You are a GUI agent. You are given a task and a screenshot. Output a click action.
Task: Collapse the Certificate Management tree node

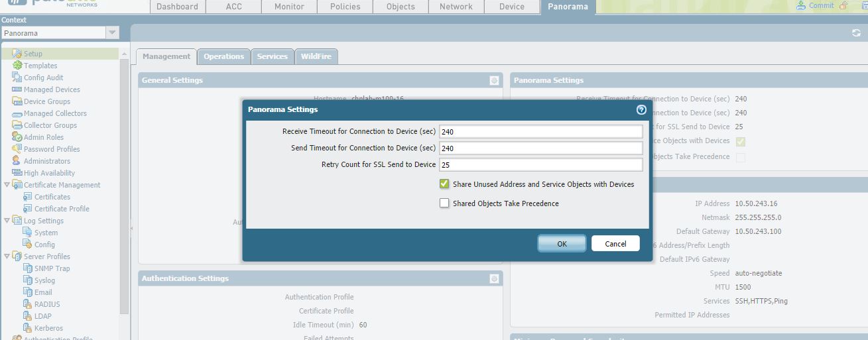(x=7, y=185)
